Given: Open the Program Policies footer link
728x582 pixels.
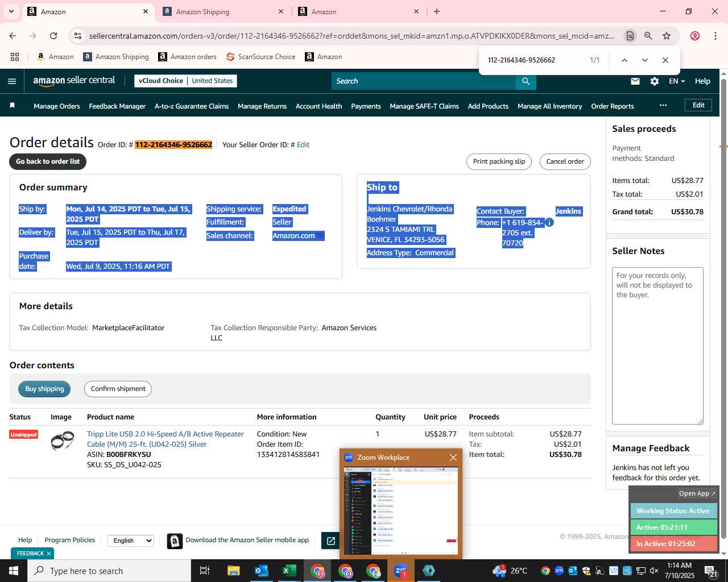Looking at the screenshot, I should point(70,540).
